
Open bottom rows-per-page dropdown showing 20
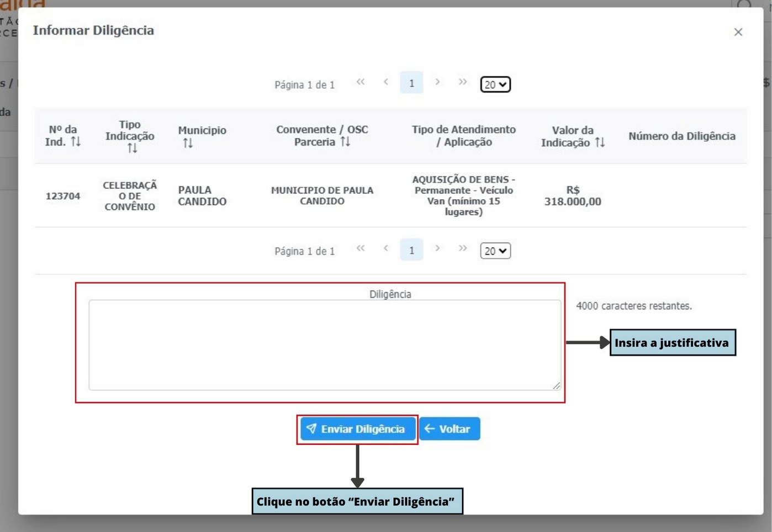tap(495, 251)
